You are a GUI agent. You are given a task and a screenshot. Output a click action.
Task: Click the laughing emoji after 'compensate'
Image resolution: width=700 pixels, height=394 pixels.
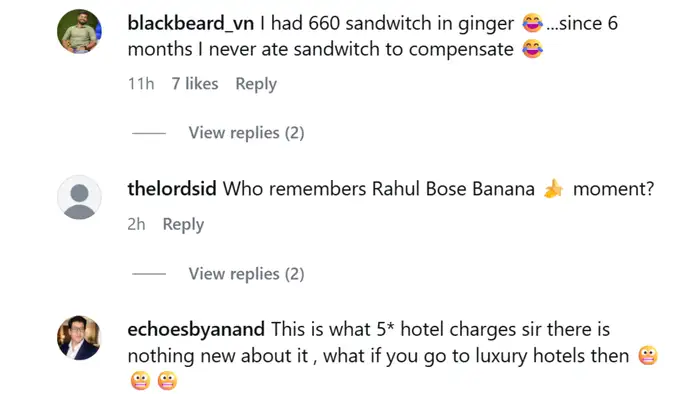(533, 49)
